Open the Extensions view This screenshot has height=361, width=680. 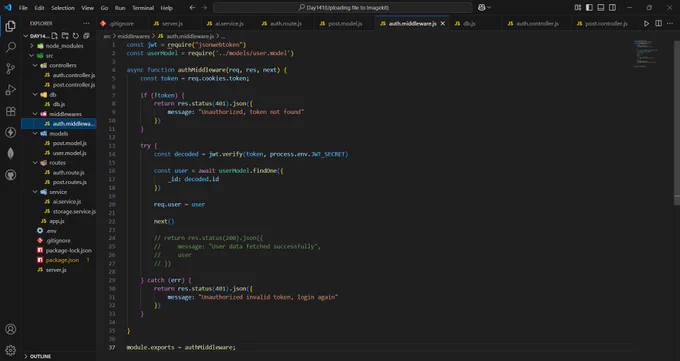pos(10,111)
